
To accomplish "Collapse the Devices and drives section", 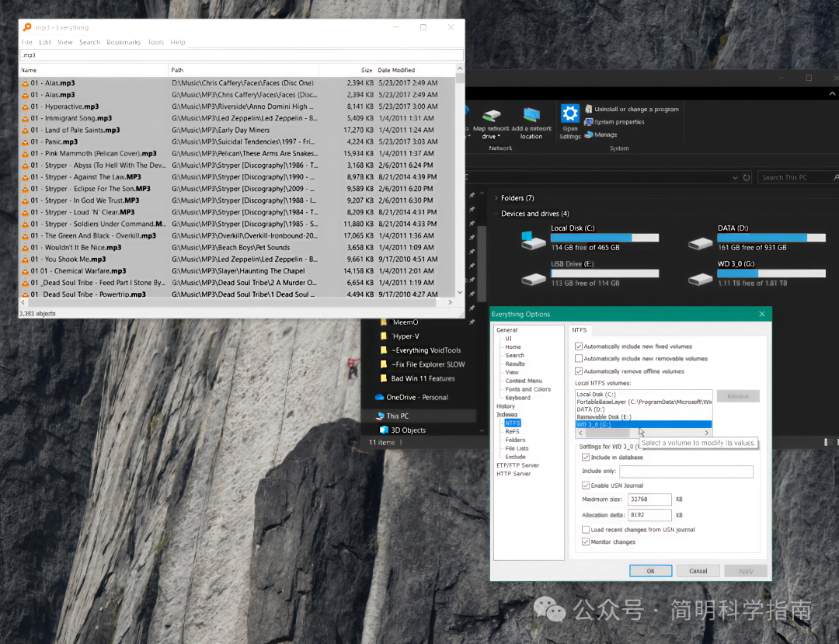I will (495, 214).
